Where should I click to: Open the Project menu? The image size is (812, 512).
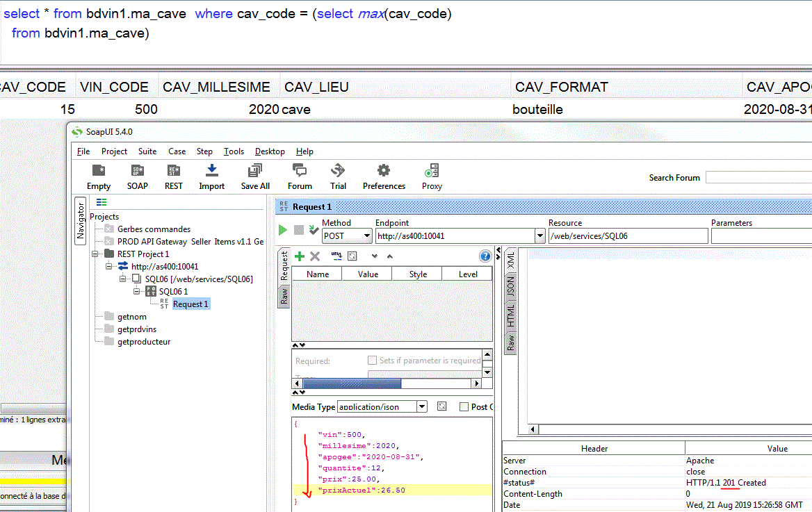(115, 151)
